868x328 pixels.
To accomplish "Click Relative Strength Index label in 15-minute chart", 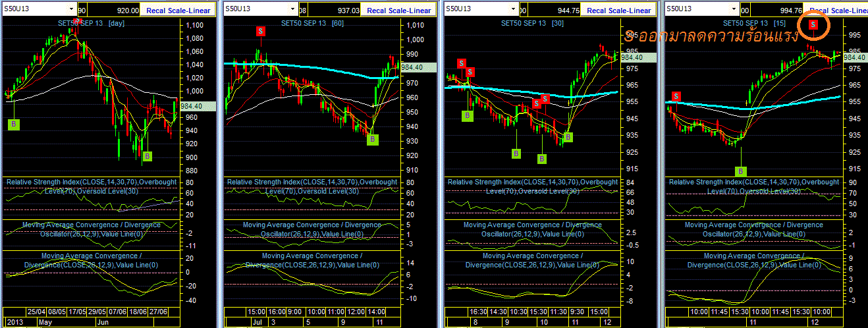I will coord(755,186).
